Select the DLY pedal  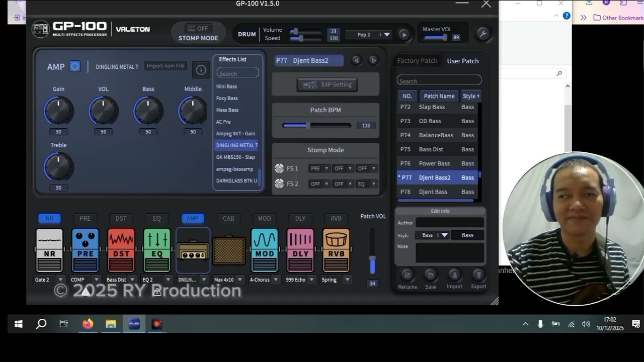click(x=300, y=250)
